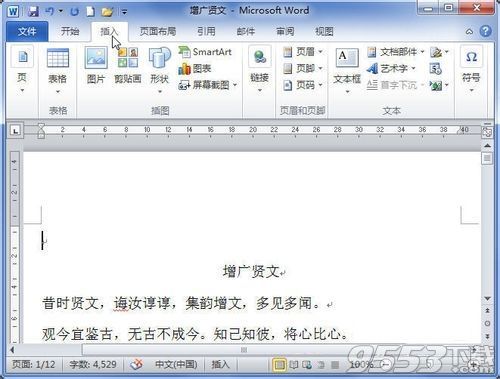Open the 文件 (File) tab
This screenshot has height=379, width=500.
coord(27,32)
